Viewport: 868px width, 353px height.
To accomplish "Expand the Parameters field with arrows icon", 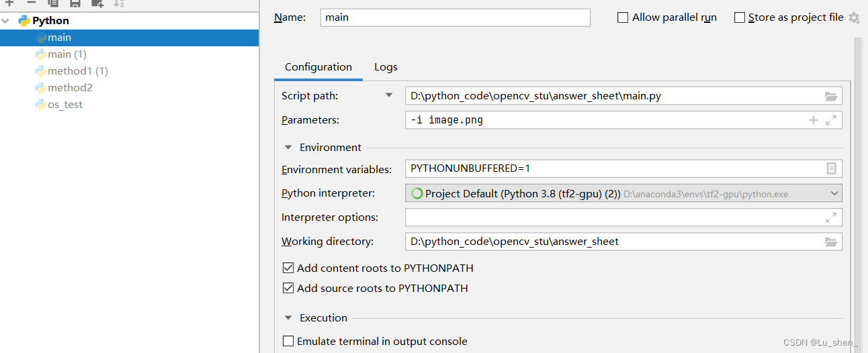I will 831,120.
